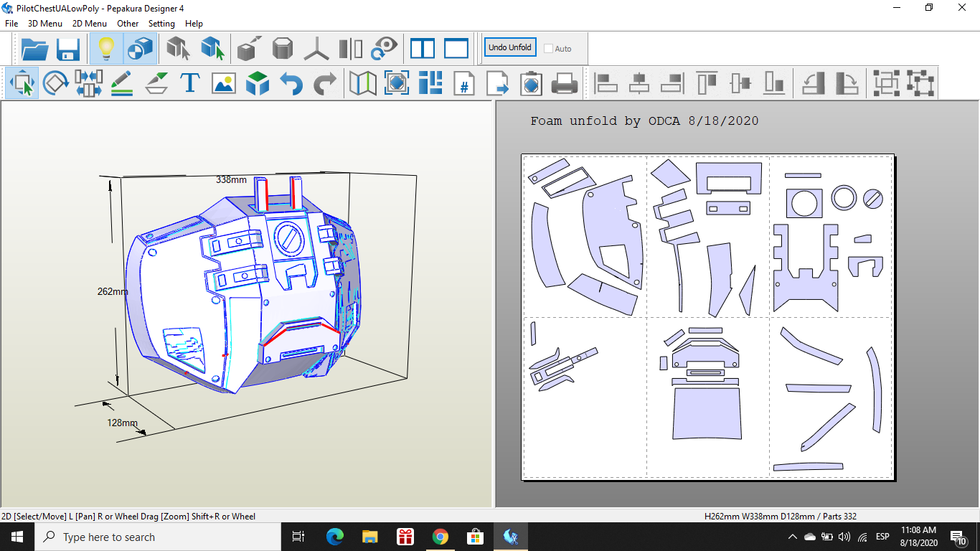Select the Edge color pencil tool
Viewport: 980px width, 551px height.
(122, 83)
